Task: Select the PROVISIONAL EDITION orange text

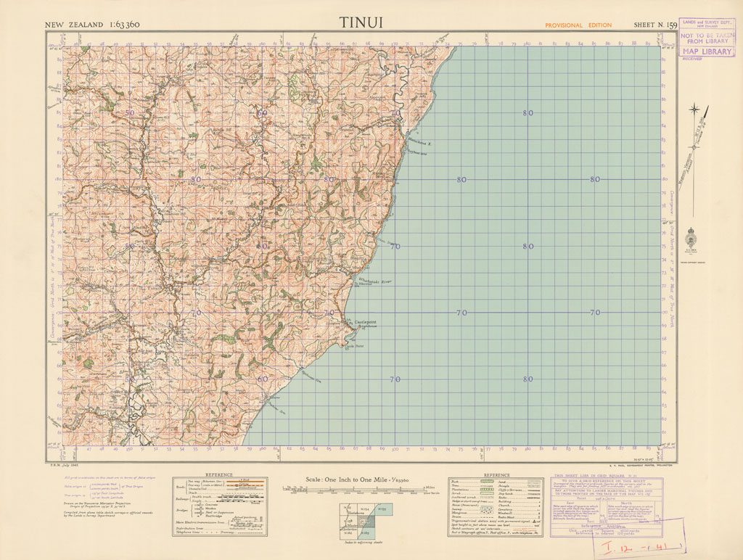Action: [x=578, y=25]
